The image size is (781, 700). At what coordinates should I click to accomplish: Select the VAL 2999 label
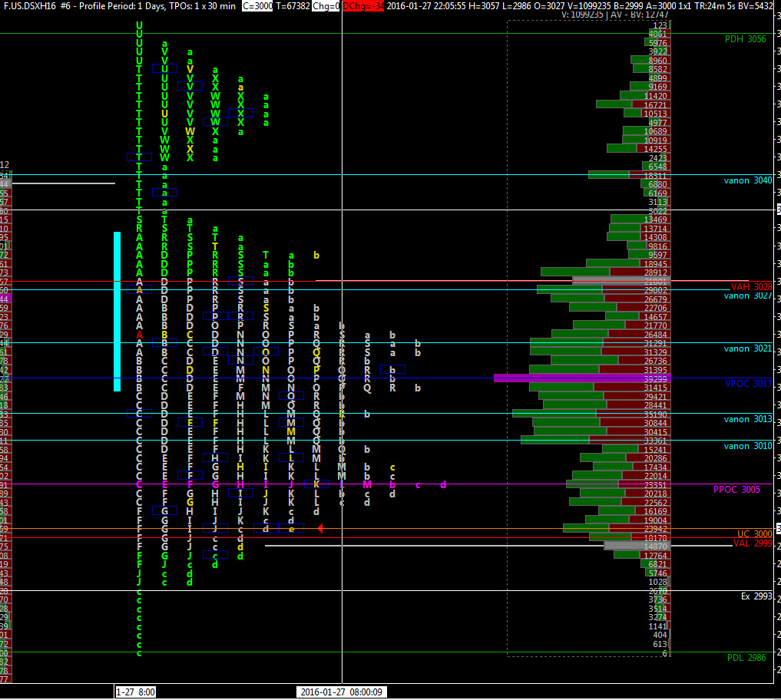(753, 543)
